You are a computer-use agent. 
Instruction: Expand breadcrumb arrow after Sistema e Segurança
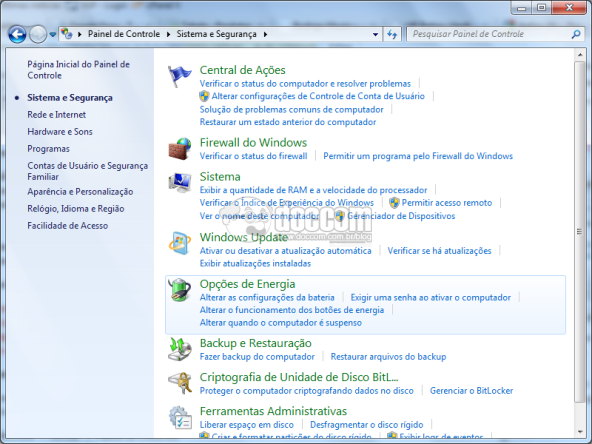tap(265, 34)
